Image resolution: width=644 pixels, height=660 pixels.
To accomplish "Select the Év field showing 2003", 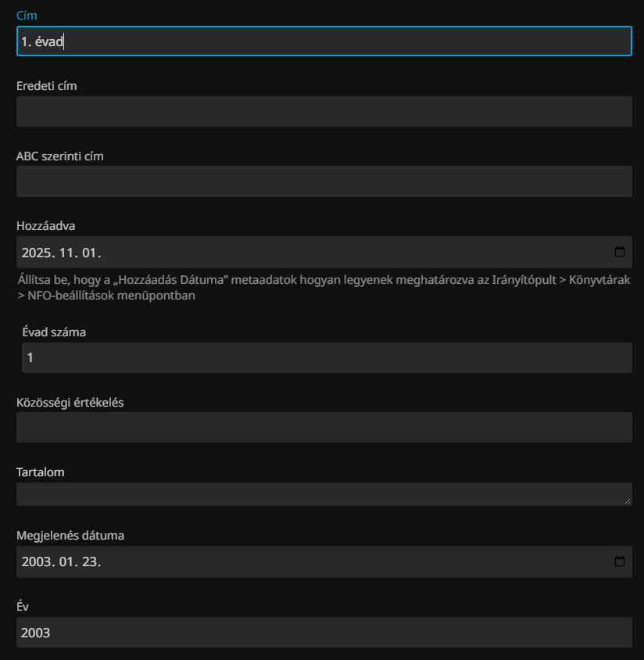I will point(324,633).
